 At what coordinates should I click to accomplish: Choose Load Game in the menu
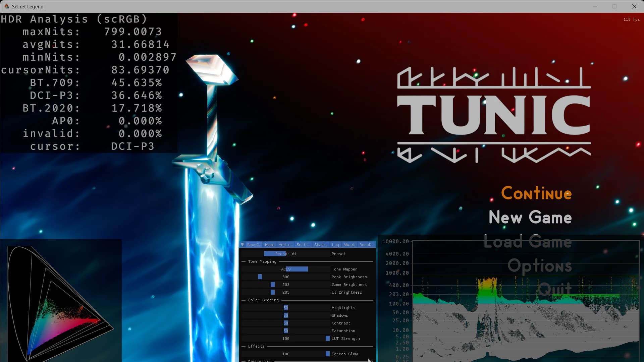tap(528, 241)
